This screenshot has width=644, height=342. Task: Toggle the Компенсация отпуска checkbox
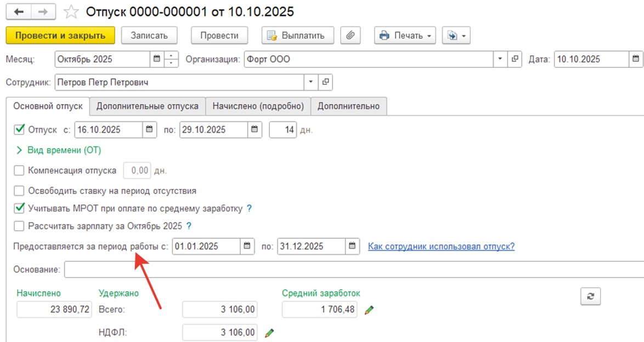(x=20, y=170)
